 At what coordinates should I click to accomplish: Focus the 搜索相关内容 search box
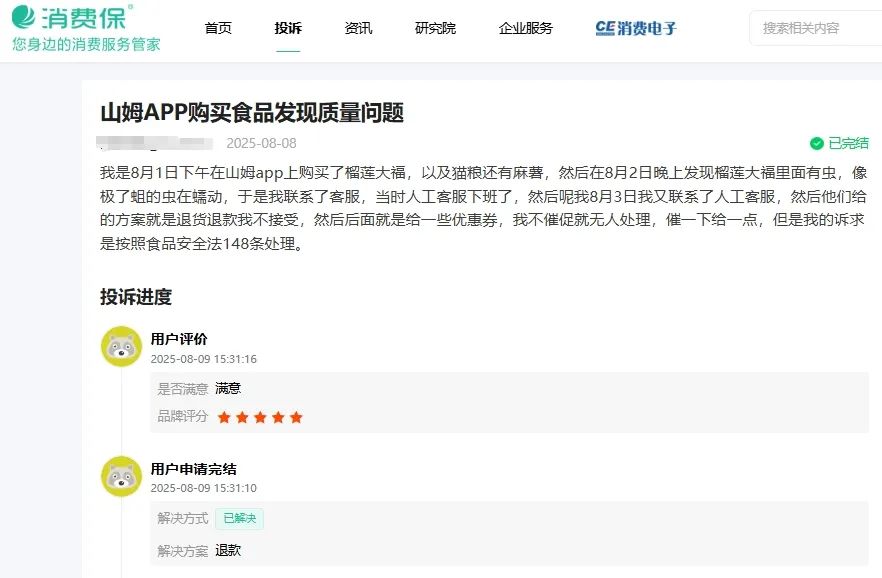click(x=816, y=28)
